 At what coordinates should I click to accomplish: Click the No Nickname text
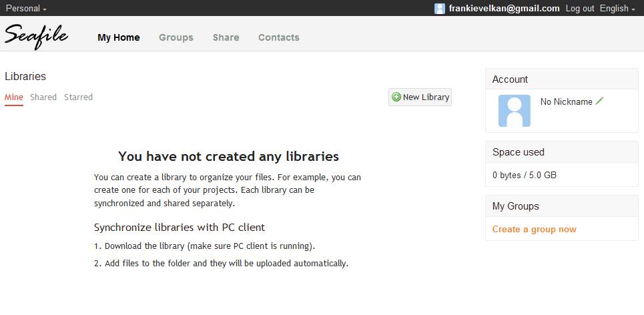(x=567, y=101)
